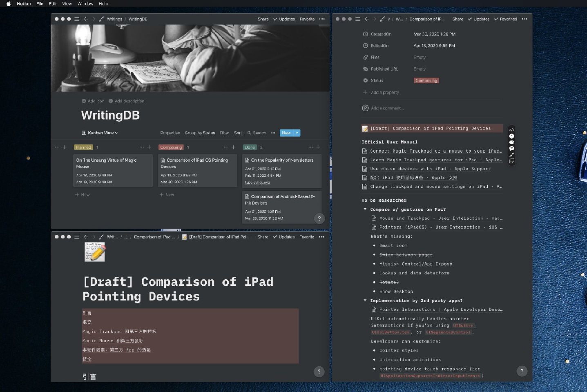The image size is (587, 392).
Task: Click the Add icon button above WritingDB title
Action: 93,101
